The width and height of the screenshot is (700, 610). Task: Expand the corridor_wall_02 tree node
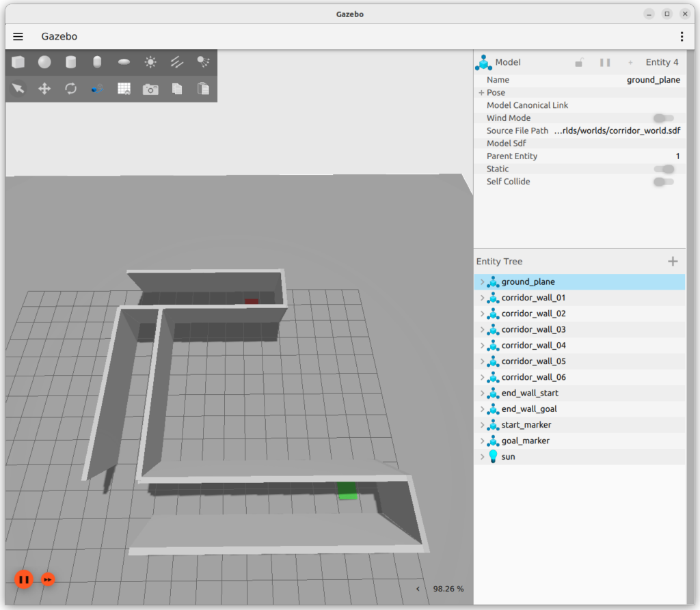pos(482,314)
